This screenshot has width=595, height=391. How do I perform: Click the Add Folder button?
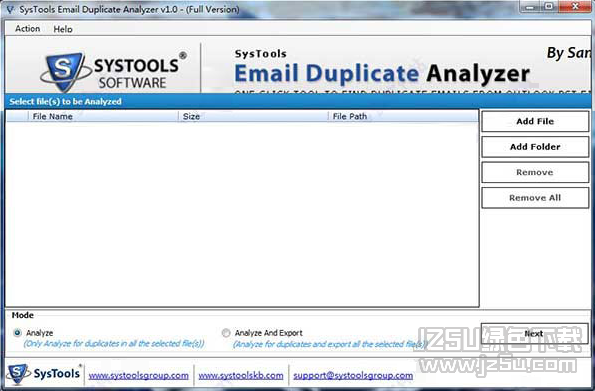tap(535, 147)
